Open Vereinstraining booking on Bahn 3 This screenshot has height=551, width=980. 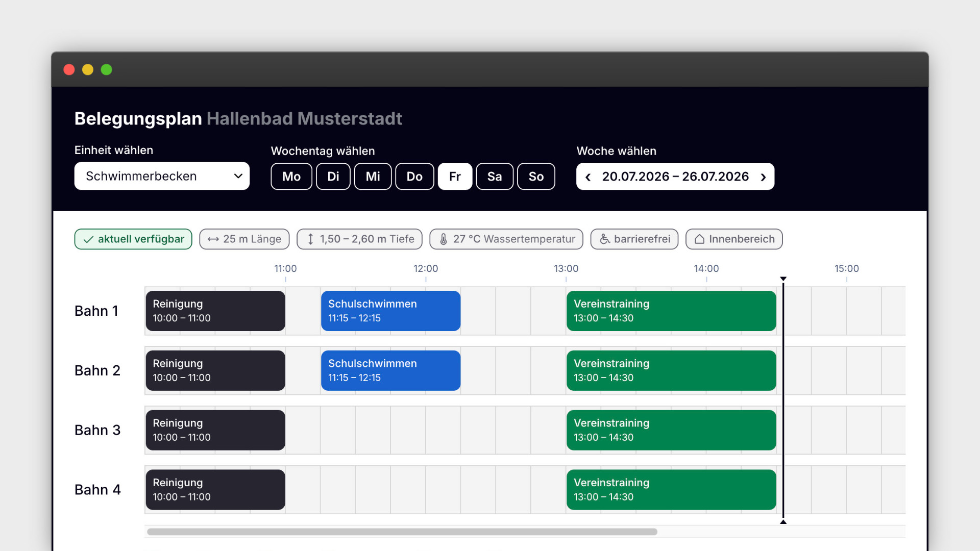tap(671, 431)
